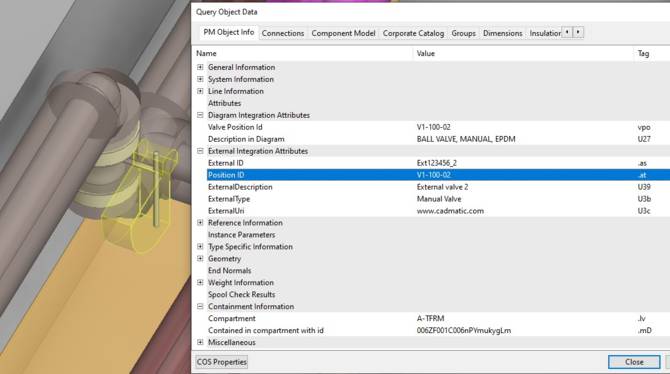
Task: Expand Type Specific Information section
Action: (200, 247)
